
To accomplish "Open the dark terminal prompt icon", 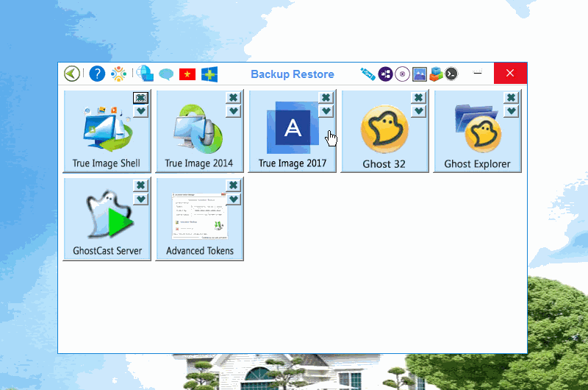I will [x=451, y=74].
